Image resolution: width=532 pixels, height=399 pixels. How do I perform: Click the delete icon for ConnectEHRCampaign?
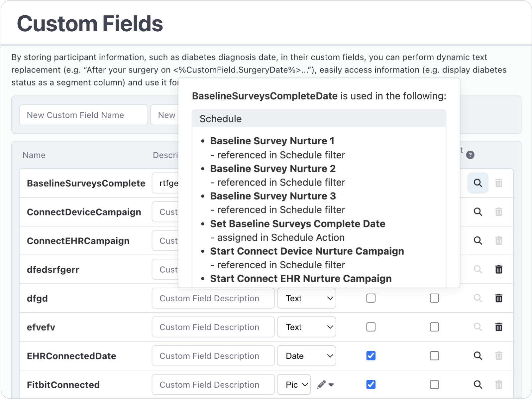[499, 240]
